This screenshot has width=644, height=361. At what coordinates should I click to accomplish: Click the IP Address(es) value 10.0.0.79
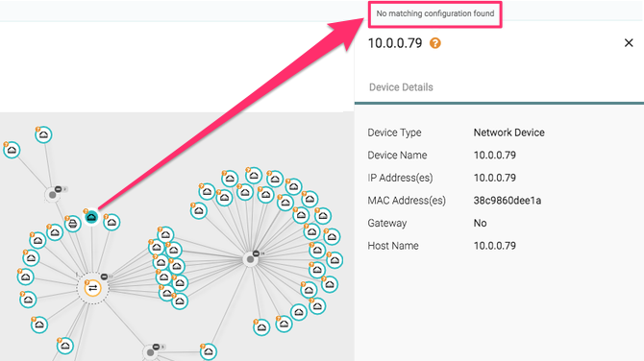[494, 178]
